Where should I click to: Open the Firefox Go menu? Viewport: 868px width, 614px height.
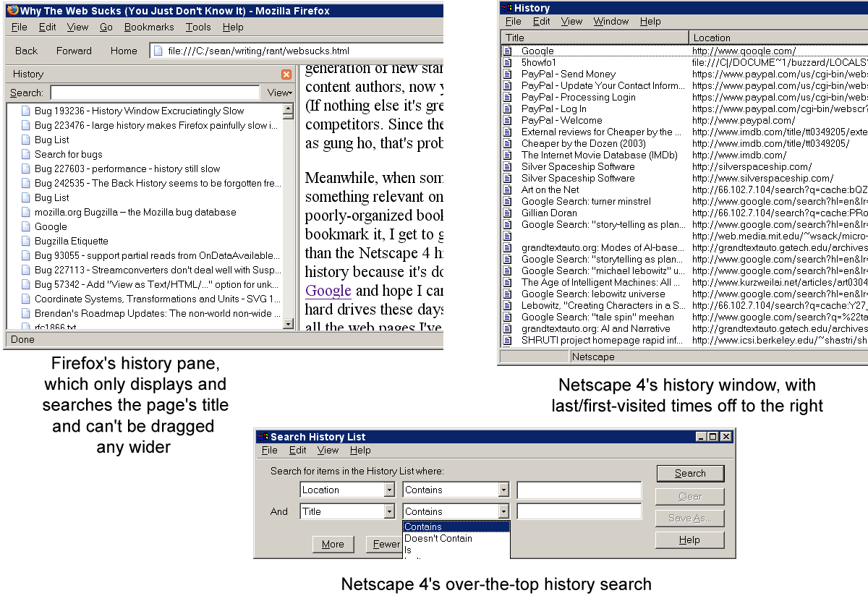pos(106,27)
